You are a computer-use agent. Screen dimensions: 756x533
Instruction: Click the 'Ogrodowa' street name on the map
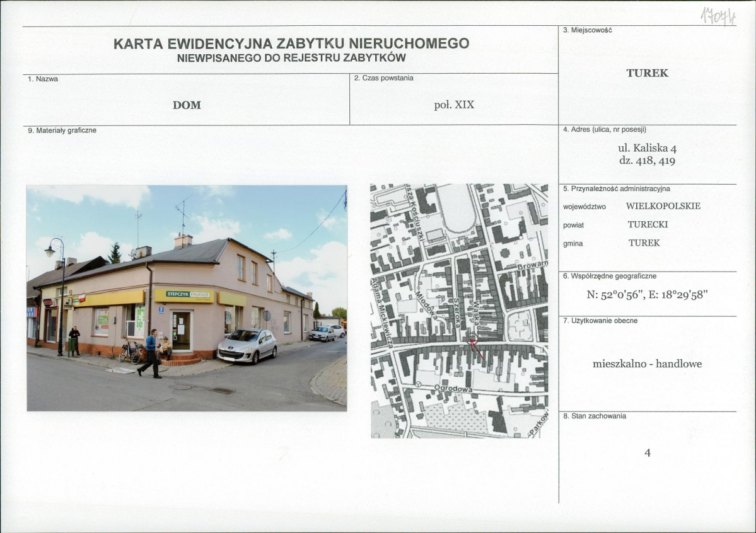453,389
